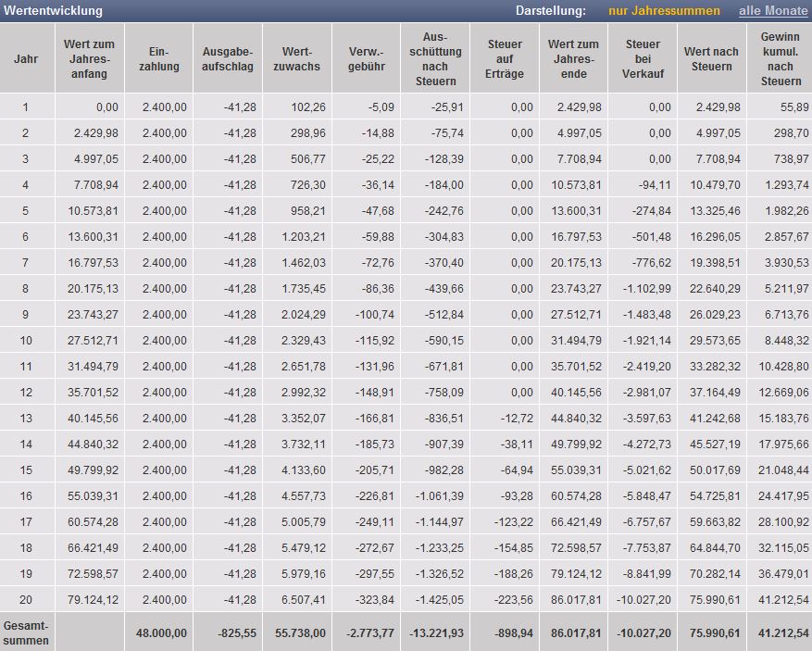Viewport: 812px width, 651px height.
Task: Select total Ausgabeaufschlag -825,55
Action: pyautogui.click(x=237, y=632)
